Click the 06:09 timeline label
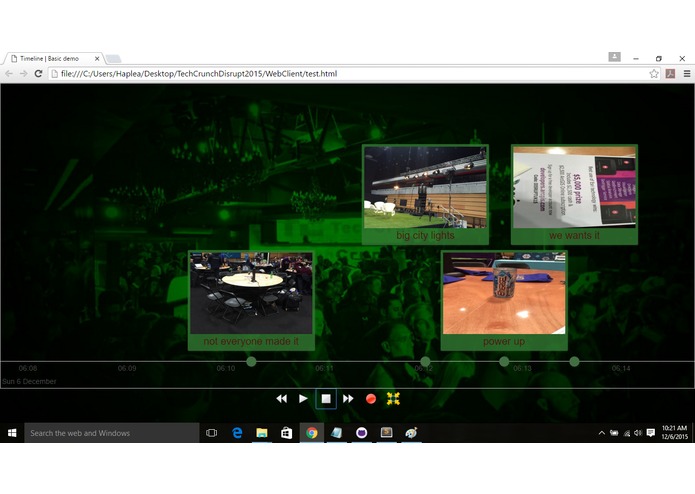 [127, 368]
